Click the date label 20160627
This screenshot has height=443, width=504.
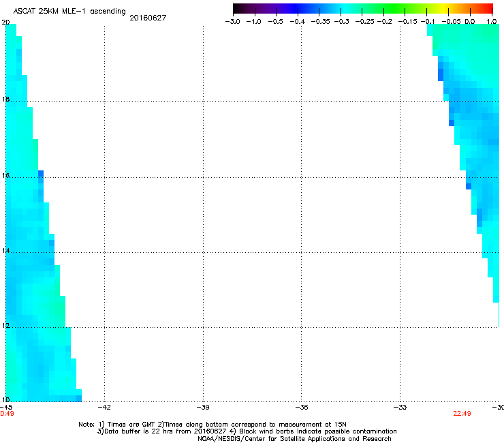point(148,18)
